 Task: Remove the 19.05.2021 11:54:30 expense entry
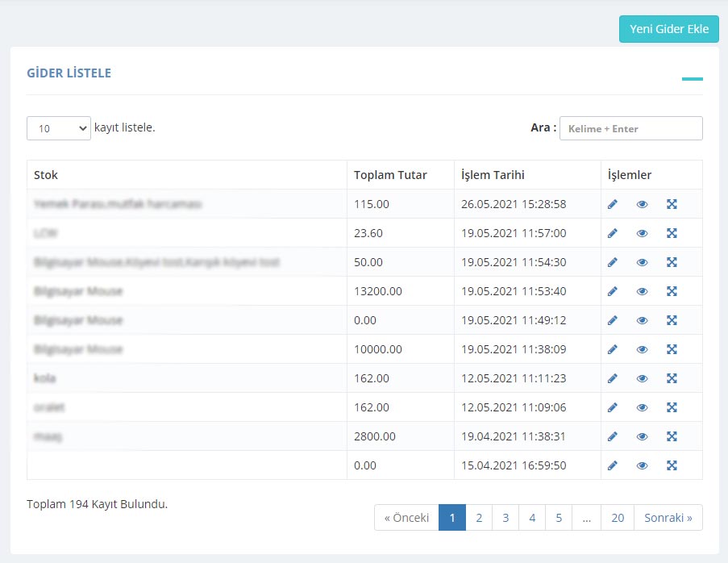pyautogui.click(x=672, y=262)
